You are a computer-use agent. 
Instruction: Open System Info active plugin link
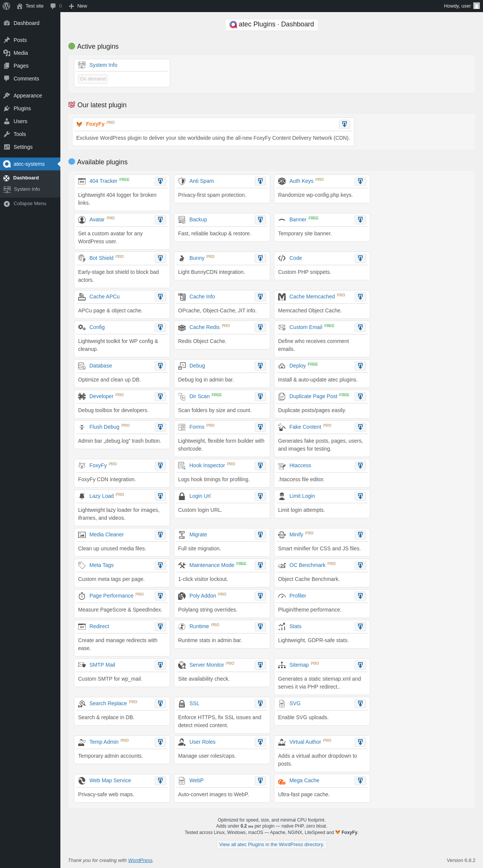[x=103, y=65]
